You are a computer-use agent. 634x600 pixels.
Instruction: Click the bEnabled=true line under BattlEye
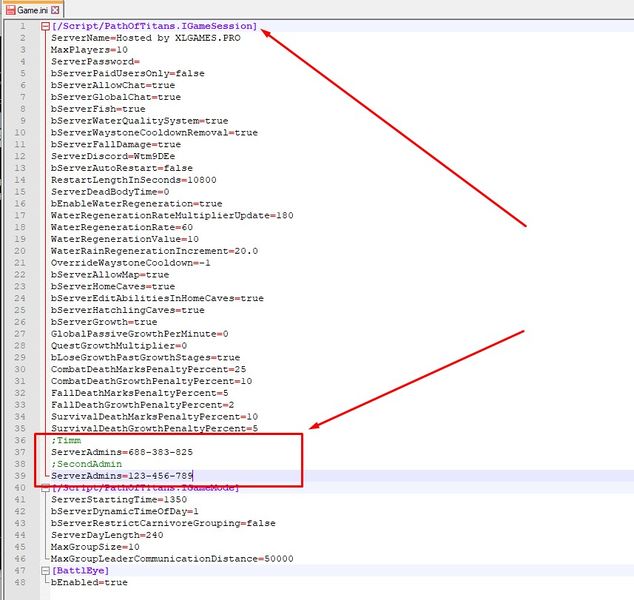tap(89, 582)
